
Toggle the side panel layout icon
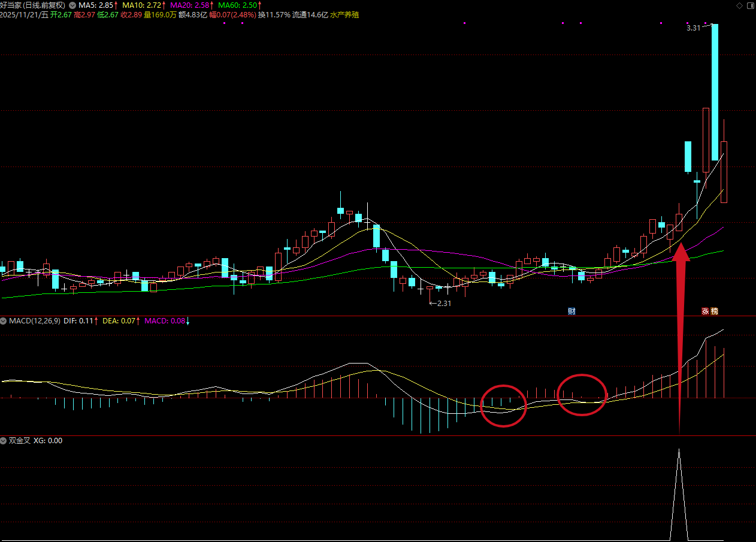point(749,5)
